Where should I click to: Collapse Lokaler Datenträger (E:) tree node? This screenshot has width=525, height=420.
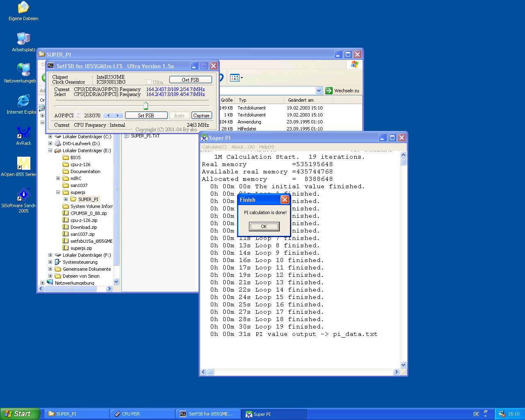tap(50, 151)
